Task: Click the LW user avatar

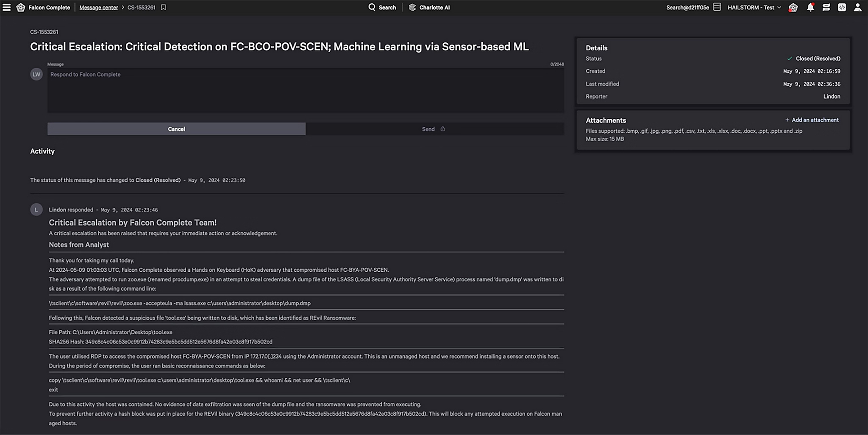Action: click(x=36, y=74)
